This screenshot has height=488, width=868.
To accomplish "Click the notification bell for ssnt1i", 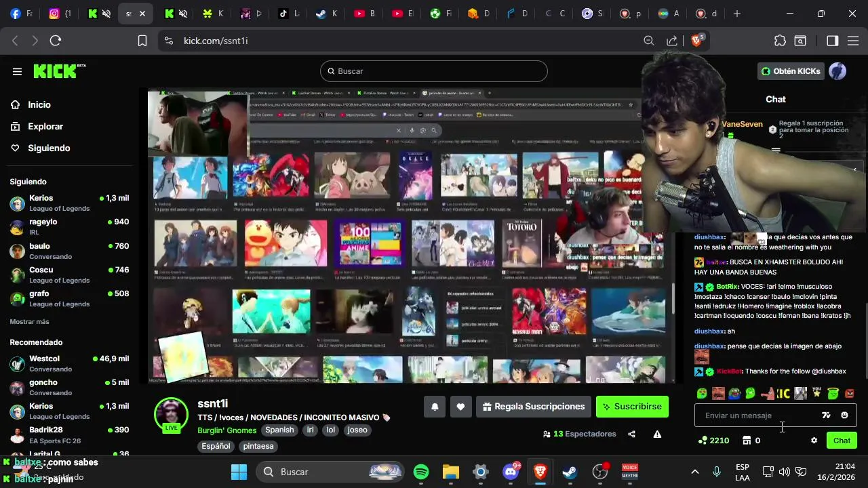I will tap(435, 407).
